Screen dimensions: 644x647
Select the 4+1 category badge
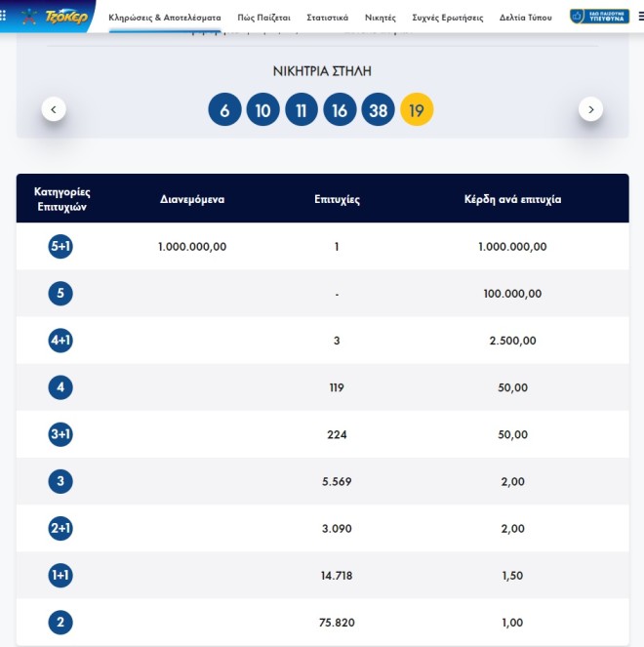[x=60, y=341]
